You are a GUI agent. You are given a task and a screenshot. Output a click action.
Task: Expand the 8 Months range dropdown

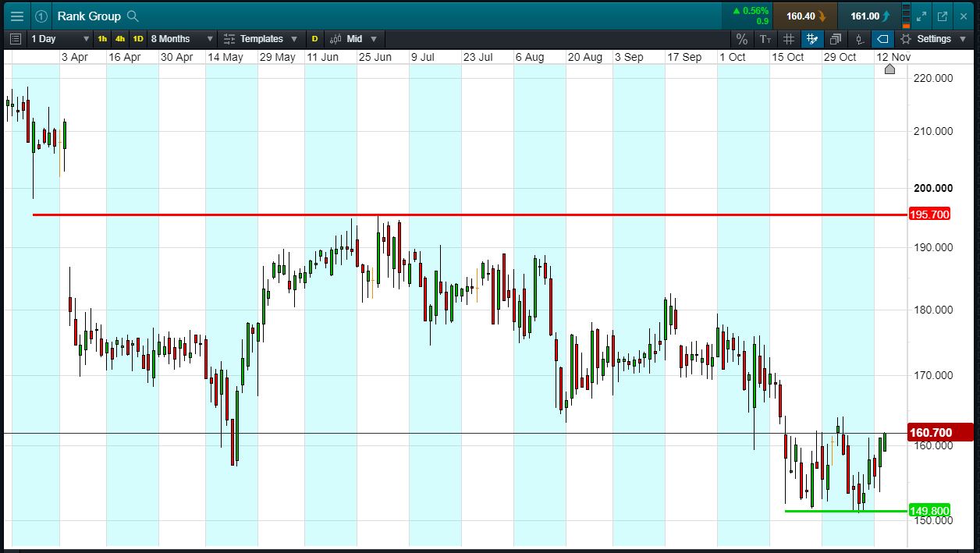pos(182,38)
